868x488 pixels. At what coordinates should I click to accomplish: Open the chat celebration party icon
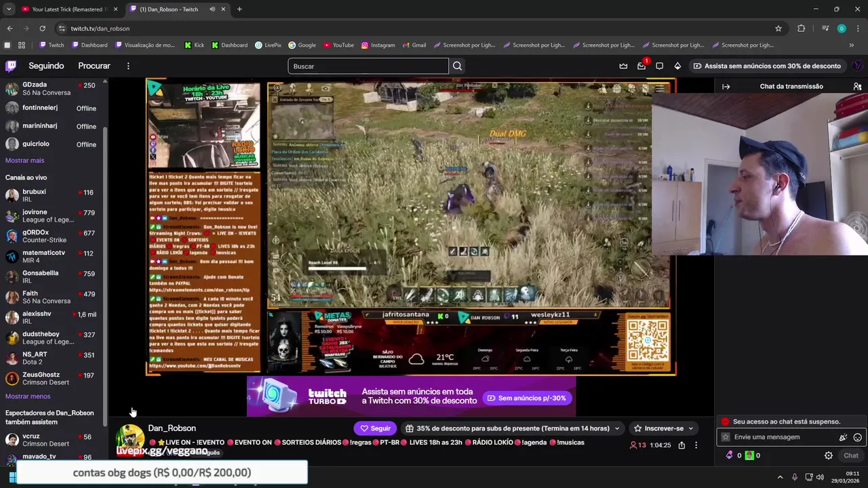point(843,437)
